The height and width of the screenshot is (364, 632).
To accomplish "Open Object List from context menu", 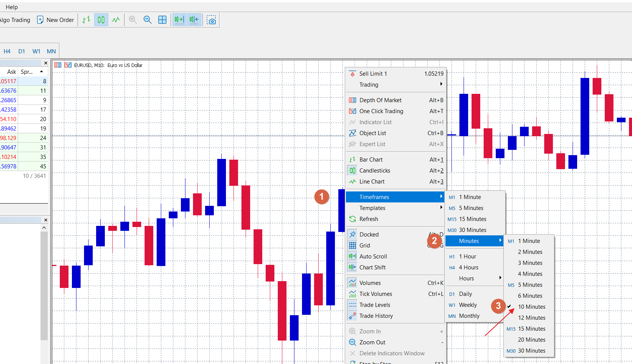I will tap(396, 133).
